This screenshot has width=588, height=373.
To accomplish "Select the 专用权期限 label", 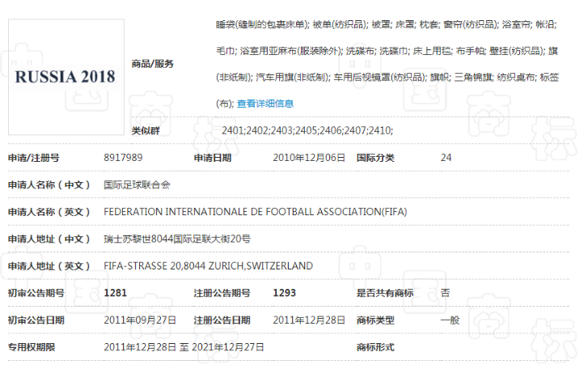I will (32, 347).
